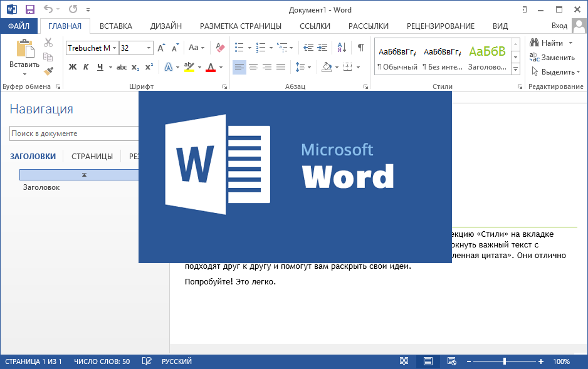Viewport: 588px width, 369px height.
Task: Show paragraph marks with the pilcrow icon
Action: (x=360, y=48)
